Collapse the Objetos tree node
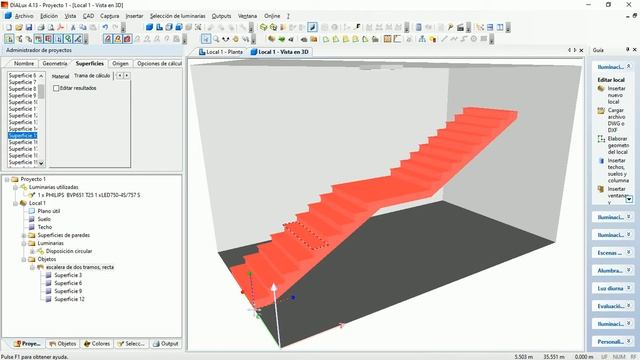This screenshot has width=640, height=360. point(24,259)
